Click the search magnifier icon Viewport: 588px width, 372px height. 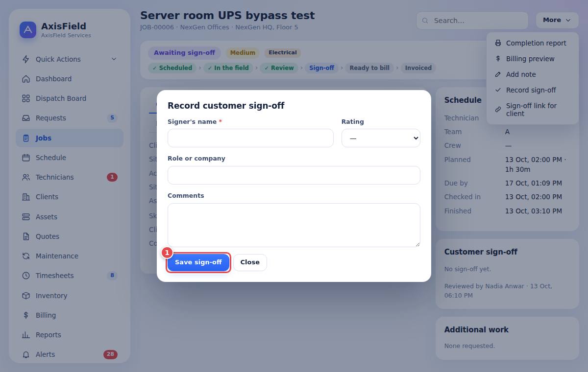425,21
